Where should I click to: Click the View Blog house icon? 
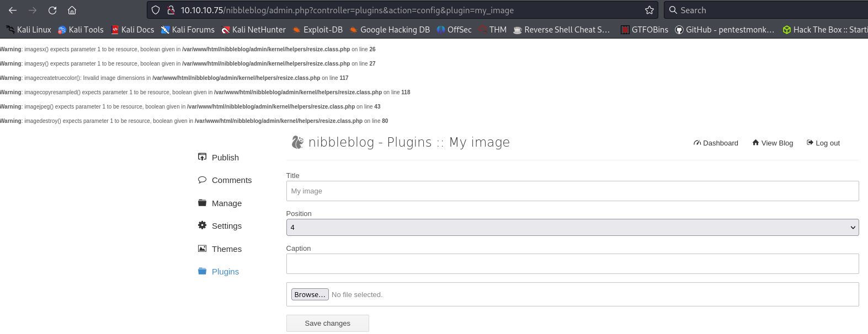755,143
